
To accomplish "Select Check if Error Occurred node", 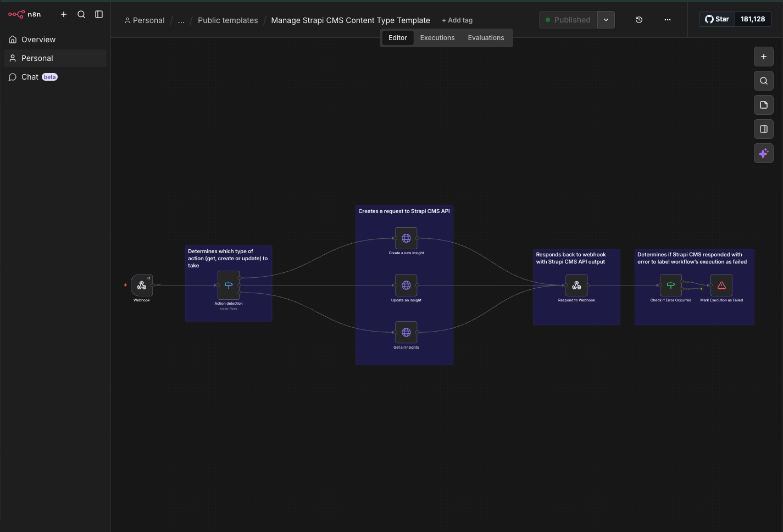I will (x=671, y=285).
